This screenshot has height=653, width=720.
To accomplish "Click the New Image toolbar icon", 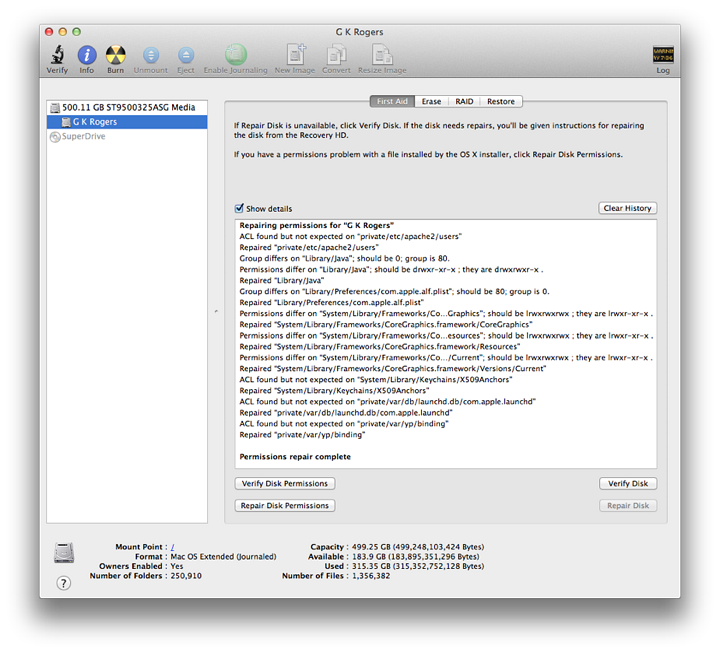I will click(296, 54).
